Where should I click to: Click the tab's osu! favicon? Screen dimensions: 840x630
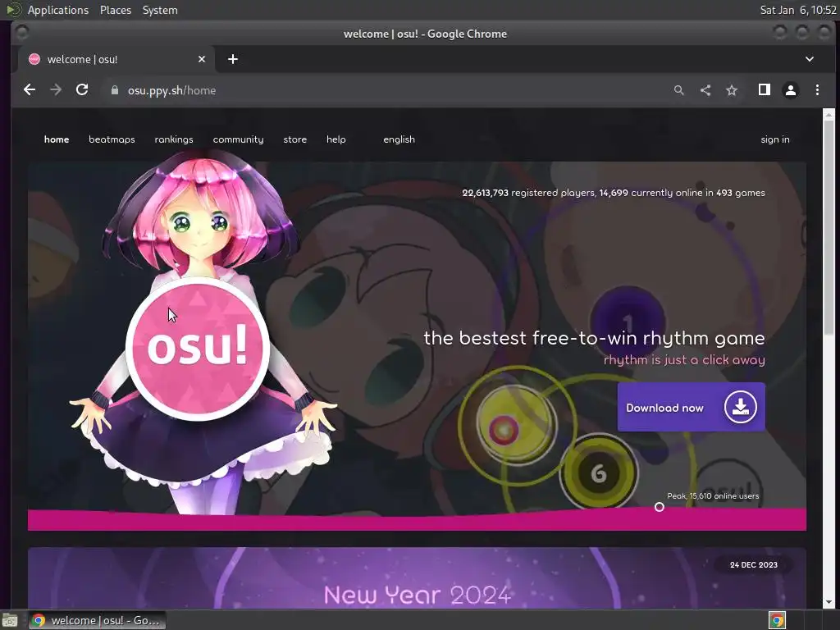[x=34, y=59]
